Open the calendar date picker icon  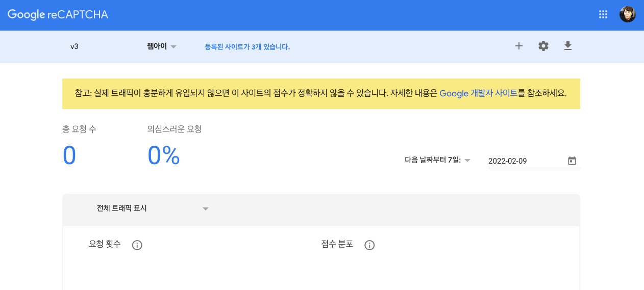[572, 161]
